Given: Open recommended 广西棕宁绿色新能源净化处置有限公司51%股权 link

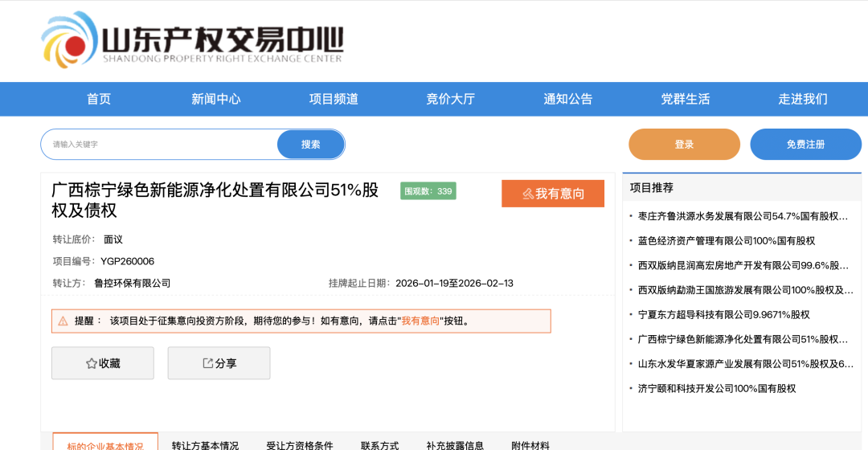Looking at the screenshot, I should pyautogui.click(x=743, y=339).
